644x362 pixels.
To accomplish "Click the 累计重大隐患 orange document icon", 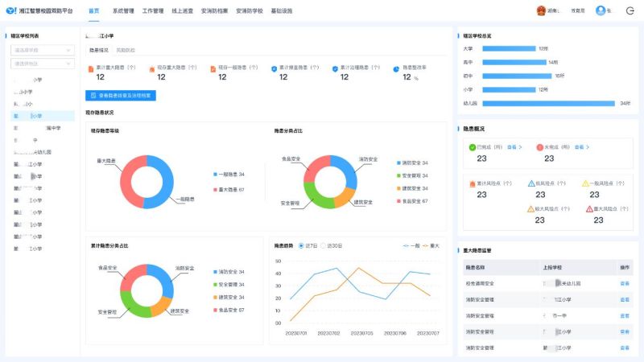I will (x=91, y=68).
